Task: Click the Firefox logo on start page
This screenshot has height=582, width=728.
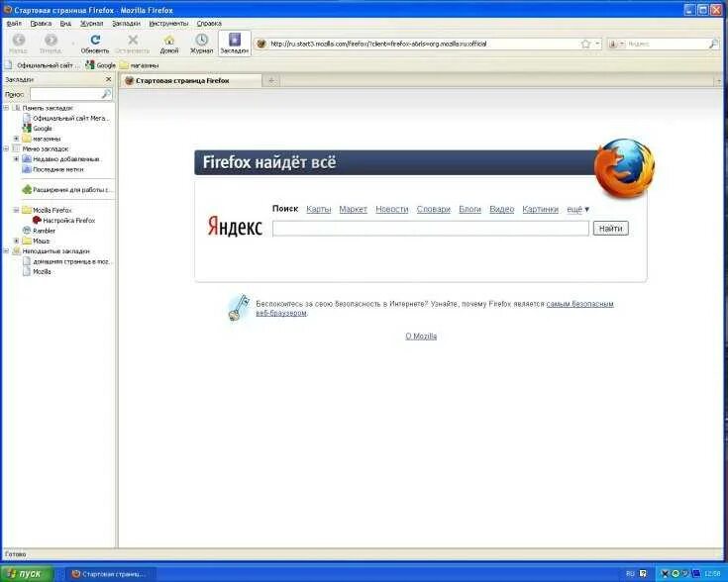Action: [x=624, y=168]
